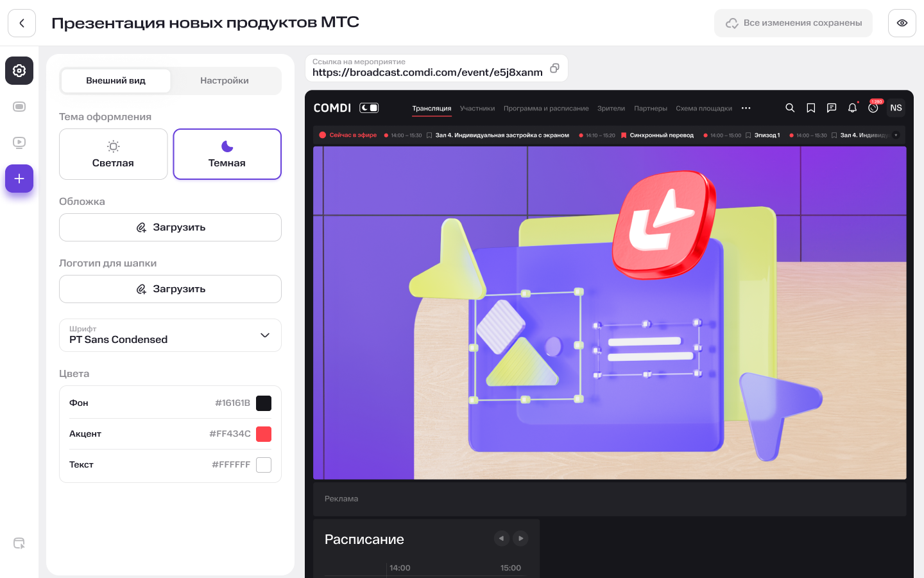This screenshot has height=578, width=924.
Task: Go to next schedule slot
Action: pos(521,538)
